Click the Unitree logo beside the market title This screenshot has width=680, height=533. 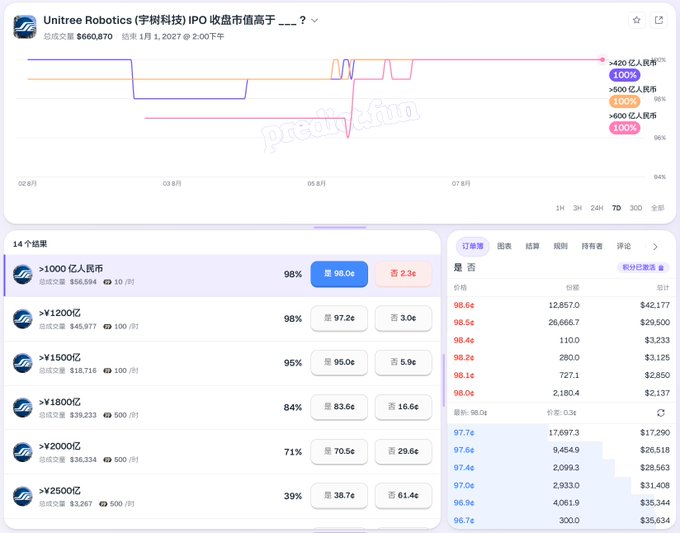(x=25, y=27)
